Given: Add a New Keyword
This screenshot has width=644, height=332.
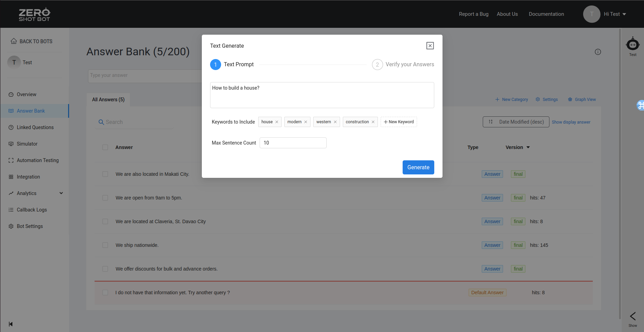Looking at the screenshot, I should 399,122.
